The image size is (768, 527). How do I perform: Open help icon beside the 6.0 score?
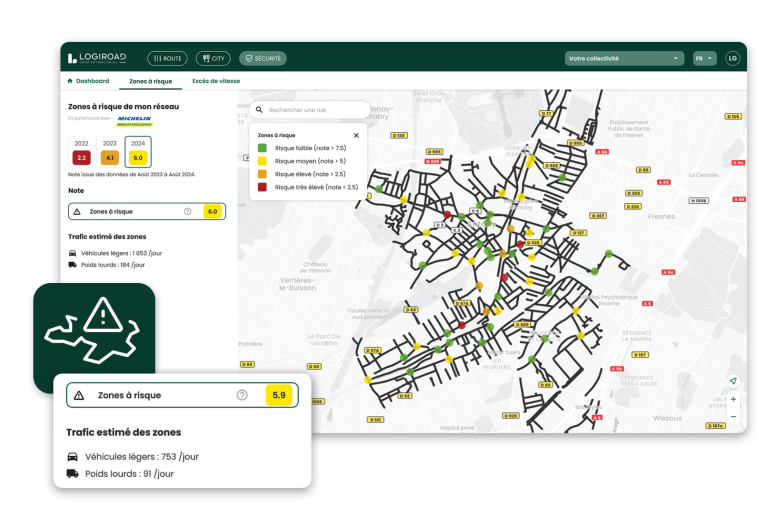188,212
